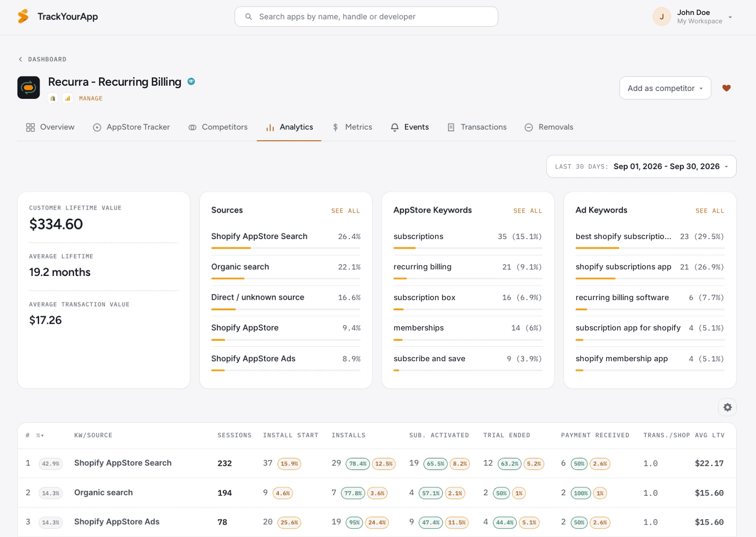Open the Last 30 Days date range picker
Viewport: 756px width, 537px height.
click(x=641, y=167)
